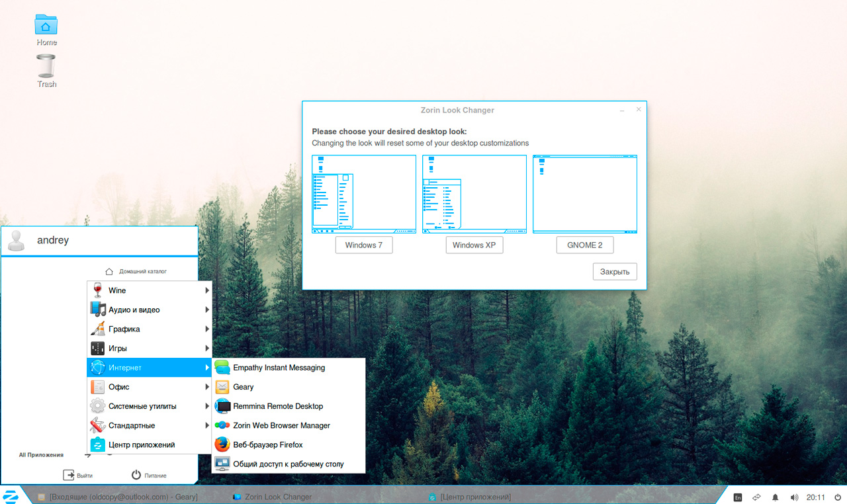This screenshot has height=504, width=847.
Task: Expand the Wine submenu arrow
Action: [x=207, y=290]
